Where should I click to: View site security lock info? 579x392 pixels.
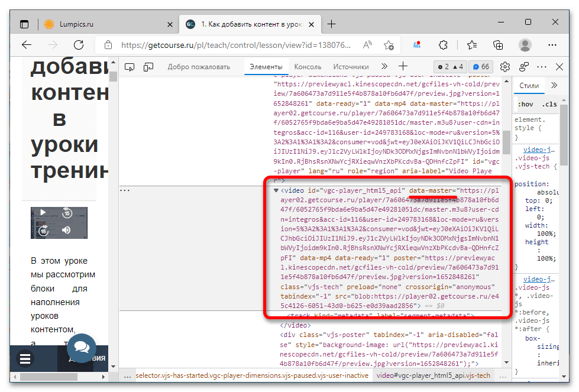point(108,45)
